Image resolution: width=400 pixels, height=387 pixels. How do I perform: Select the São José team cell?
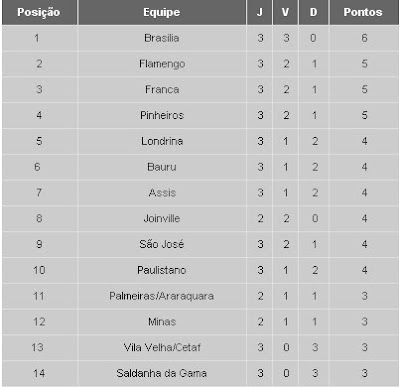pos(162,244)
